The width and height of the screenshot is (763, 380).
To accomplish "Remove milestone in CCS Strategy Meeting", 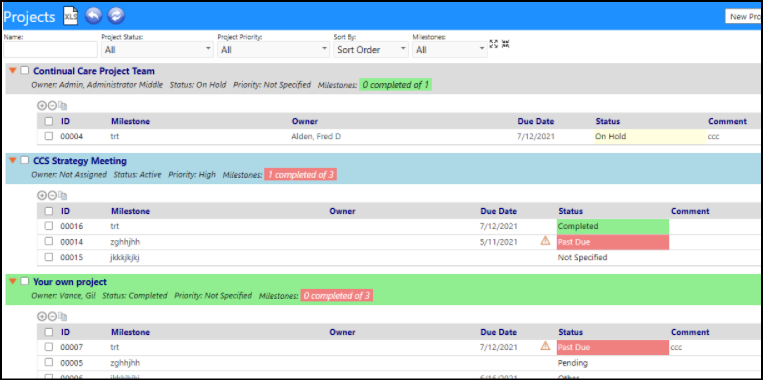I will click(52, 196).
